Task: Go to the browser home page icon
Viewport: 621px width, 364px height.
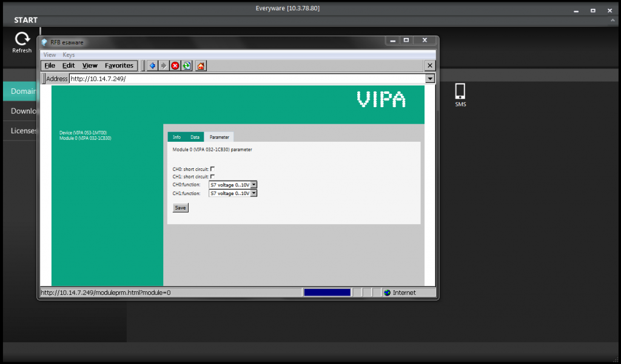Action: (201, 65)
